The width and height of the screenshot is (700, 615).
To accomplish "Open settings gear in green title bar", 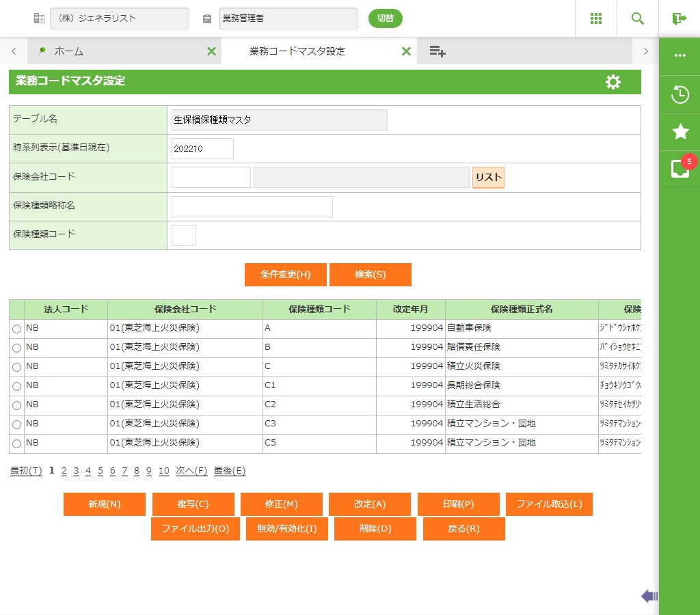I will (x=613, y=82).
